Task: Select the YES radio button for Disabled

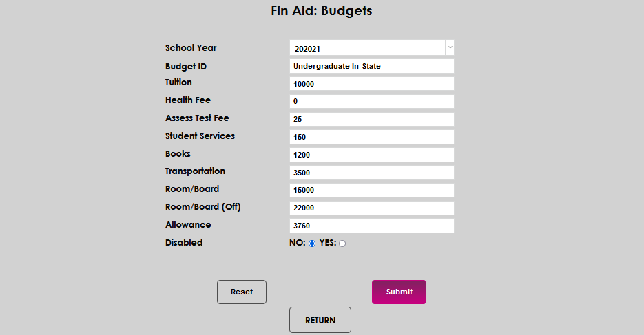Action: click(342, 244)
